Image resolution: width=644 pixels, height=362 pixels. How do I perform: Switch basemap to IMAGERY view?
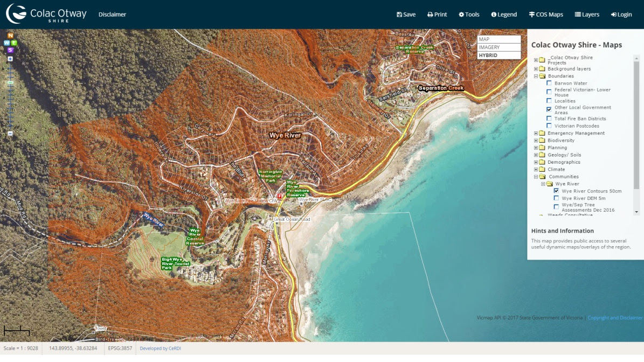[x=499, y=47]
